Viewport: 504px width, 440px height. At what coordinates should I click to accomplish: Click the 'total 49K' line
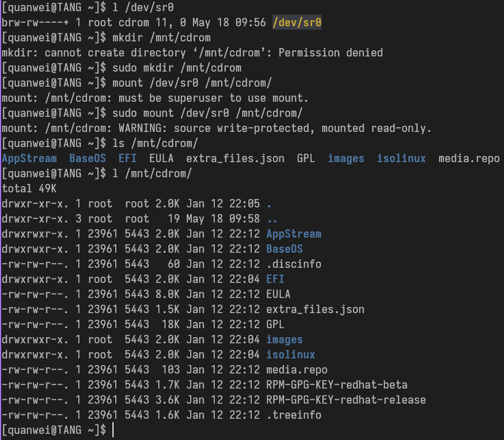click(29, 188)
